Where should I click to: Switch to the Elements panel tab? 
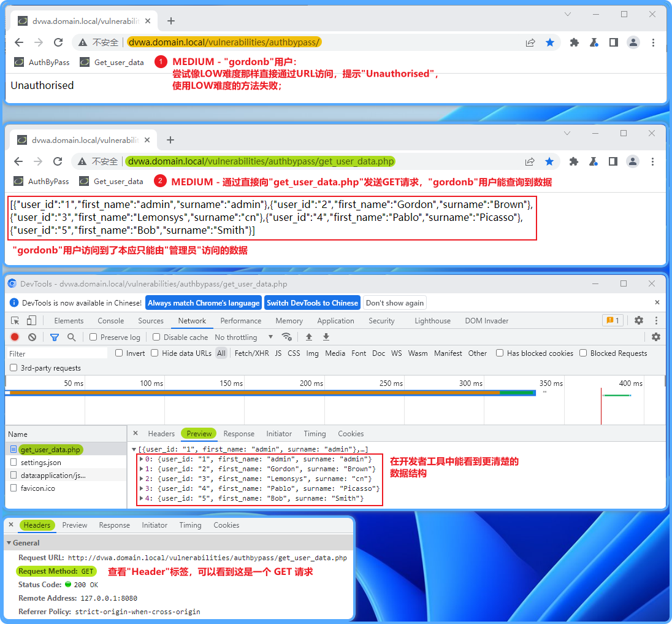[69, 321]
